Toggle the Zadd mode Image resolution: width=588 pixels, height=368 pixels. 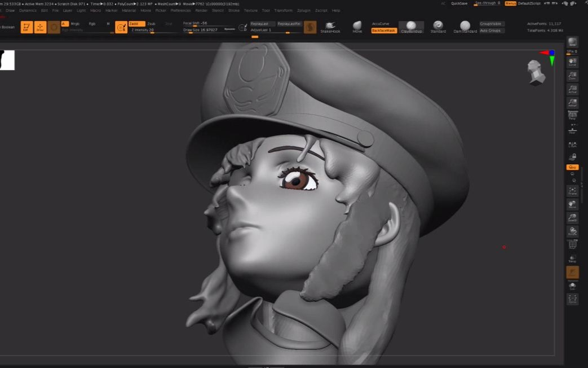(x=136, y=24)
